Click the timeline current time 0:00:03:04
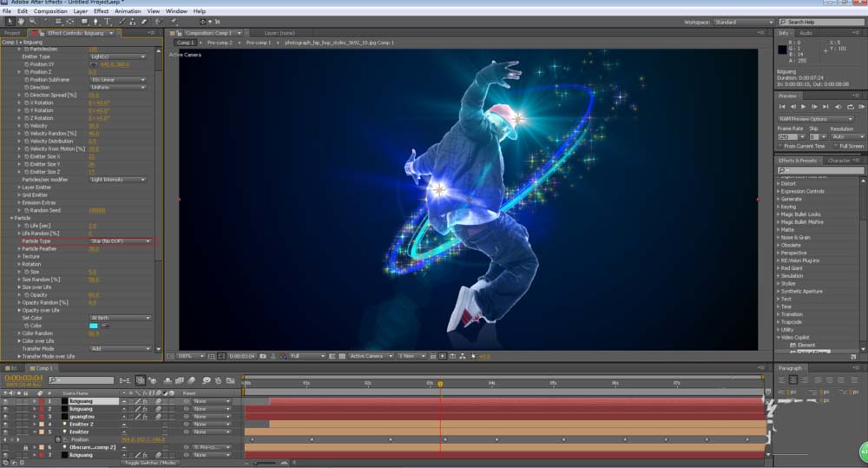The image size is (868, 468). click(23, 378)
